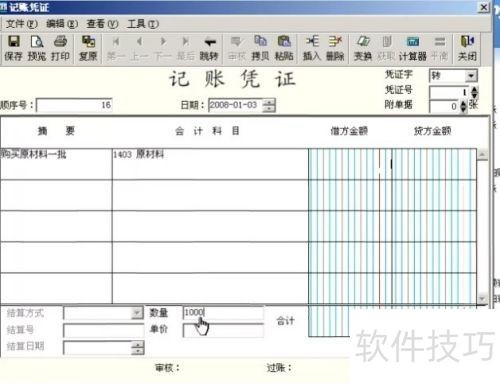This screenshot has height=383, width=500.
Task: Open the 工具 menu
Action: pos(143,24)
